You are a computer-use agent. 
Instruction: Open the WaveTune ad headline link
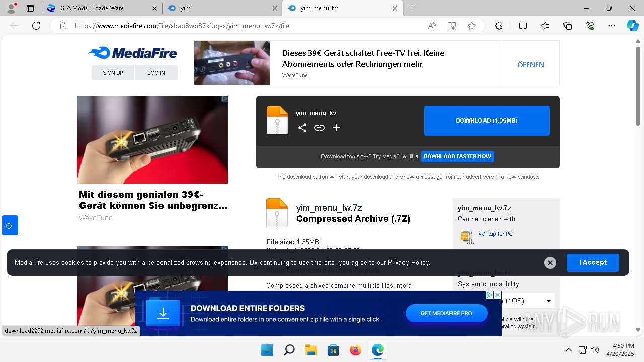point(153,200)
